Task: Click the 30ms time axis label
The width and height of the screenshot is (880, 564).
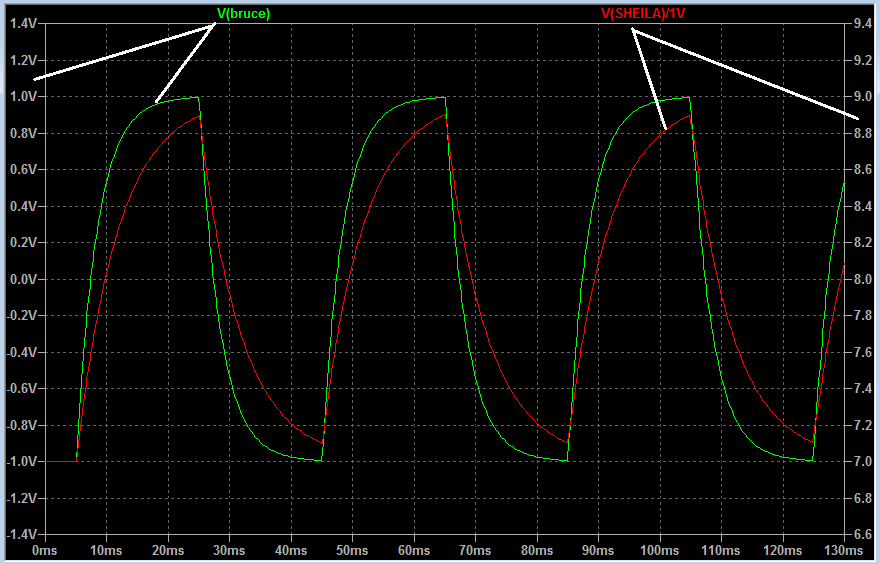Action: [229, 551]
